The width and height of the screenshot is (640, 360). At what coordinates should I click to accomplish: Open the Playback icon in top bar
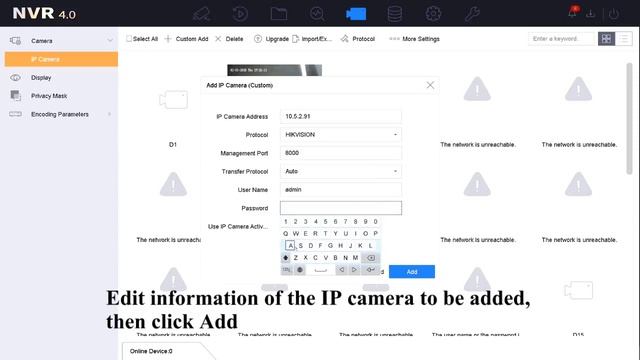click(x=240, y=14)
